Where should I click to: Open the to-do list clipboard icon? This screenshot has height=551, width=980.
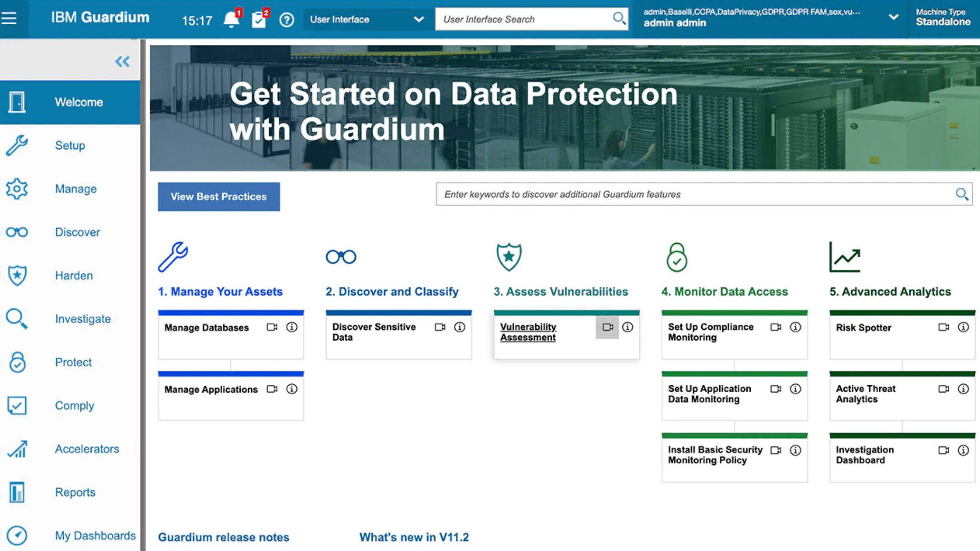259,20
